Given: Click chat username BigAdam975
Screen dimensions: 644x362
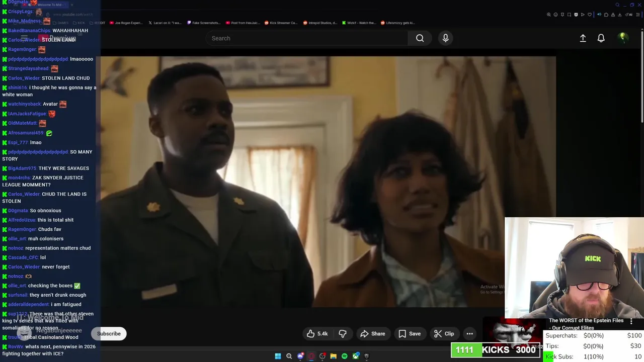Looking at the screenshot, I should [22, 168].
